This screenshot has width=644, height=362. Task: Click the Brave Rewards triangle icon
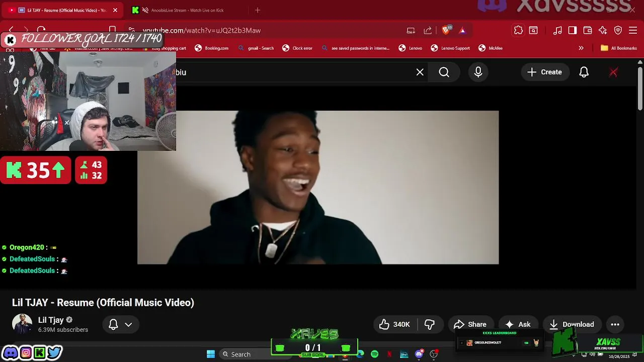(462, 31)
